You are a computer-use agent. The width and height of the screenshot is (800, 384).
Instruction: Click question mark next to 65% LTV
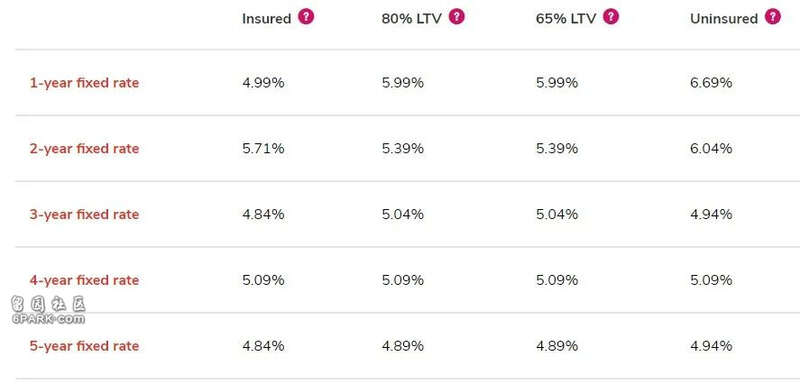pyautogui.click(x=611, y=17)
